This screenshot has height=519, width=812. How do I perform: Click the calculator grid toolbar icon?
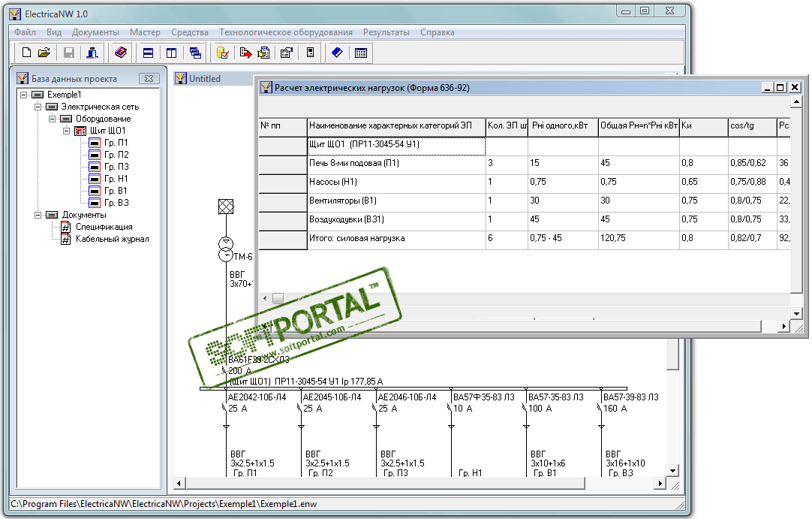tap(361, 53)
